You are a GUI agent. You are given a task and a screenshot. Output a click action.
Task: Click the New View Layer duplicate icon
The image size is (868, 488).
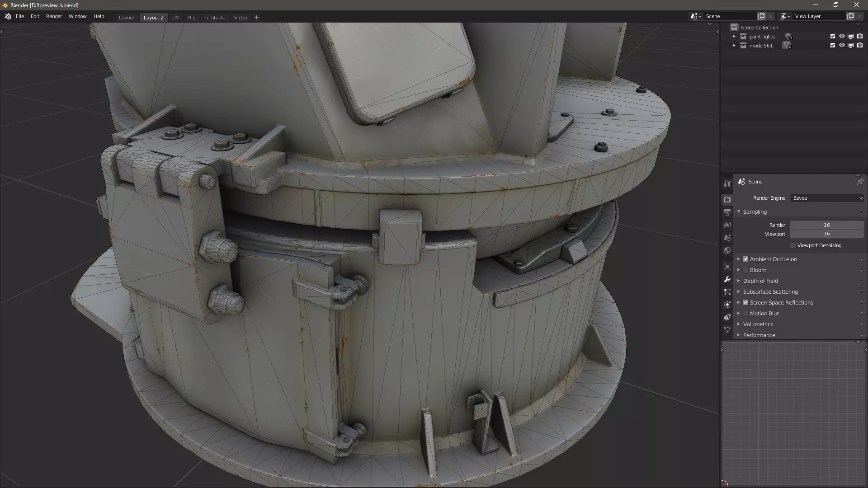pos(850,16)
